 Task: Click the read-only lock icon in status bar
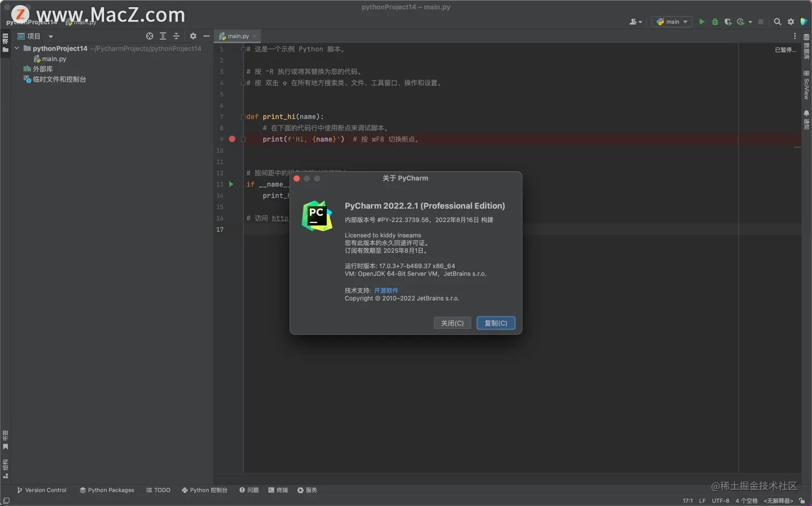(x=802, y=501)
